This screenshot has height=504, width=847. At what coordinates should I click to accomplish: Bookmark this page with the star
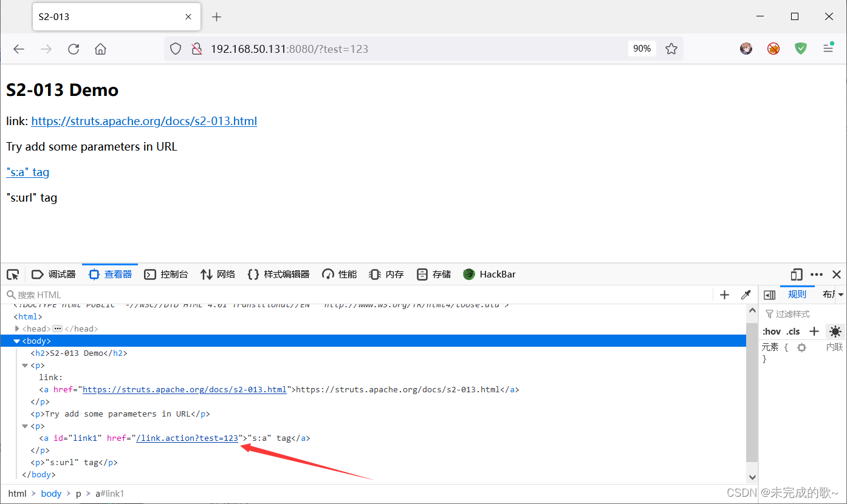pos(671,49)
